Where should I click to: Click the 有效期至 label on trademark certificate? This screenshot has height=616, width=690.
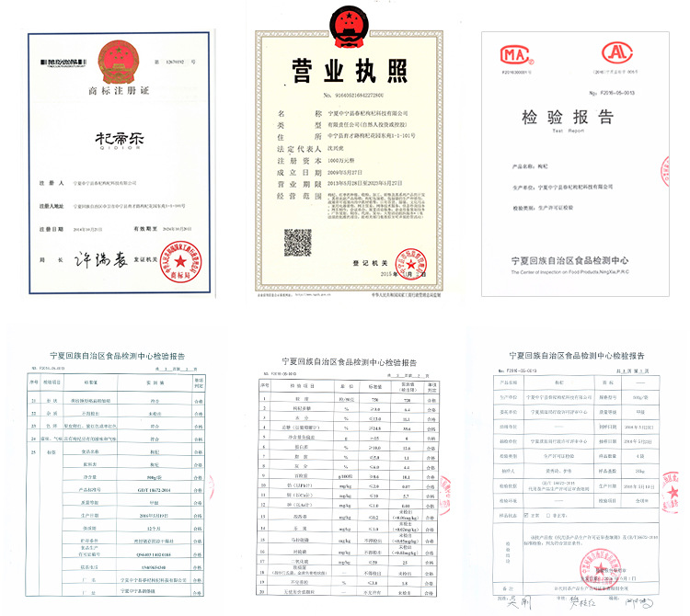[x=145, y=229]
